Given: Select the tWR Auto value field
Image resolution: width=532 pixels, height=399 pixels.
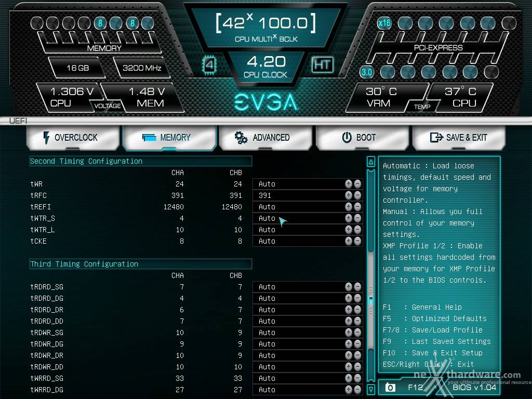Looking at the screenshot, I should click(308, 184).
